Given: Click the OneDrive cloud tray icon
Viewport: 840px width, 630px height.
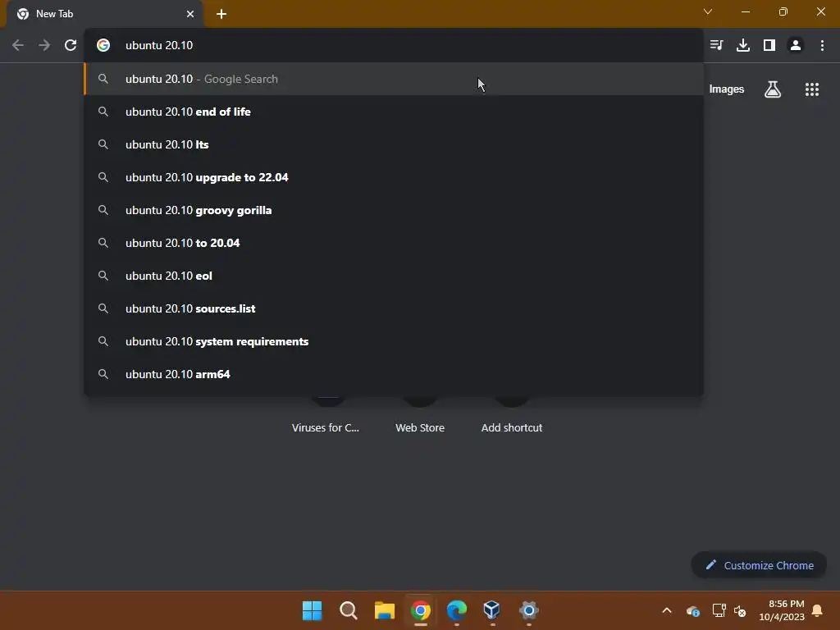Looking at the screenshot, I should click(x=692, y=610).
